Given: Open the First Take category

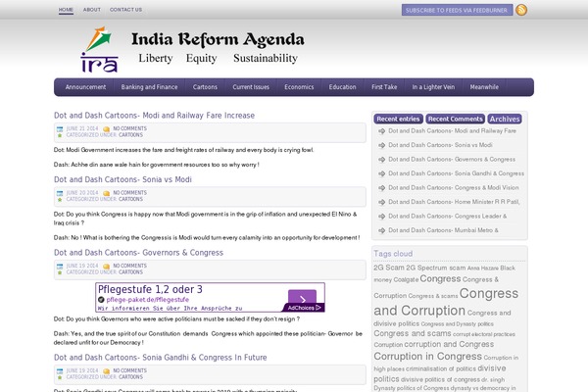Looking at the screenshot, I should tap(384, 87).
